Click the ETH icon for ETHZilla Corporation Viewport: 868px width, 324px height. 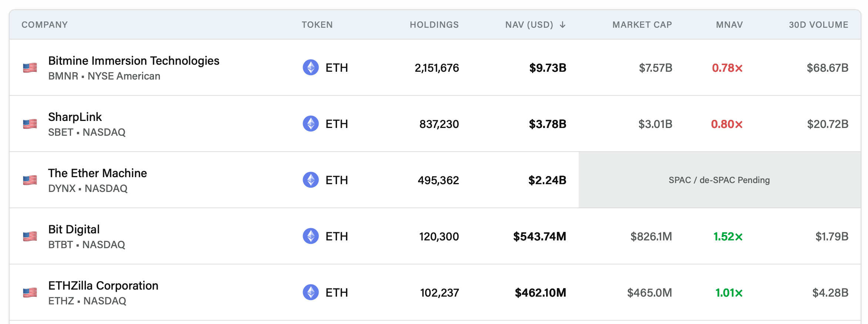[x=311, y=292]
